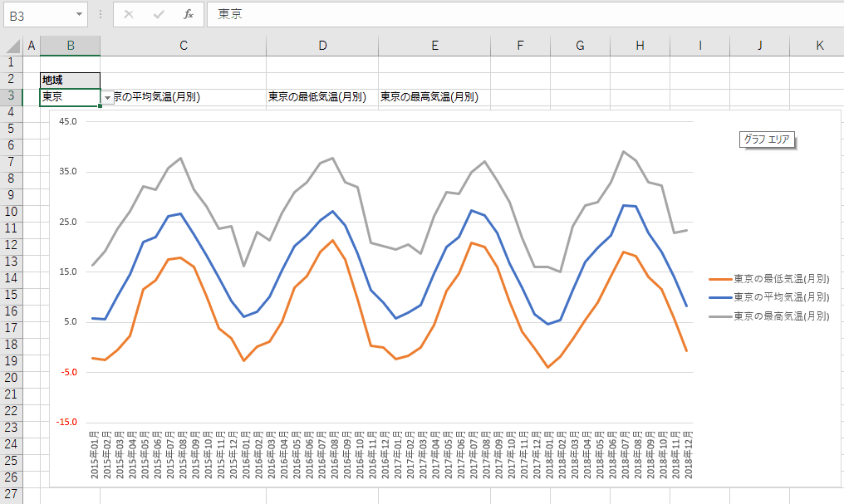
Task: Click the 2015年01月 horizontal axis label
Action: tap(95, 455)
